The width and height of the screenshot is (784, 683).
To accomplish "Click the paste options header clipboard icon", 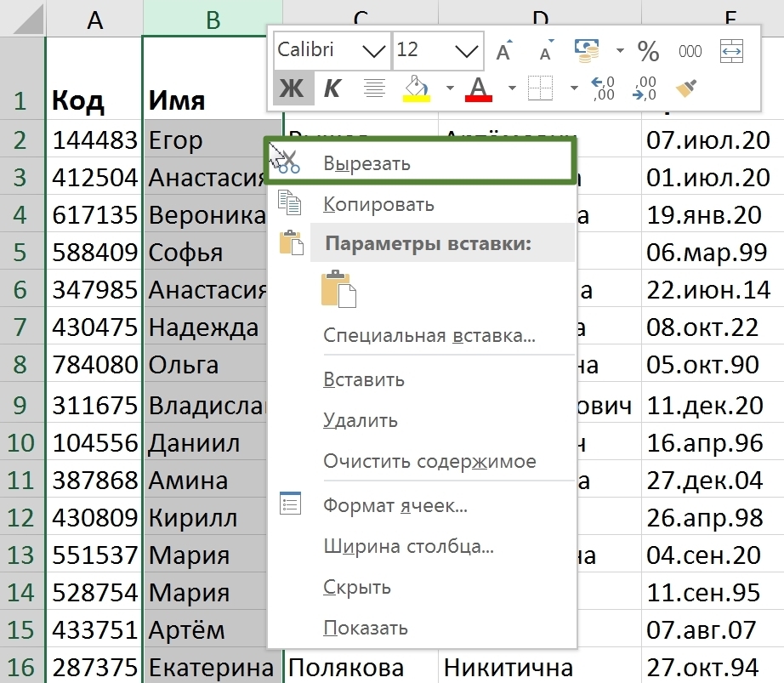I will click(x=292, y=242).
